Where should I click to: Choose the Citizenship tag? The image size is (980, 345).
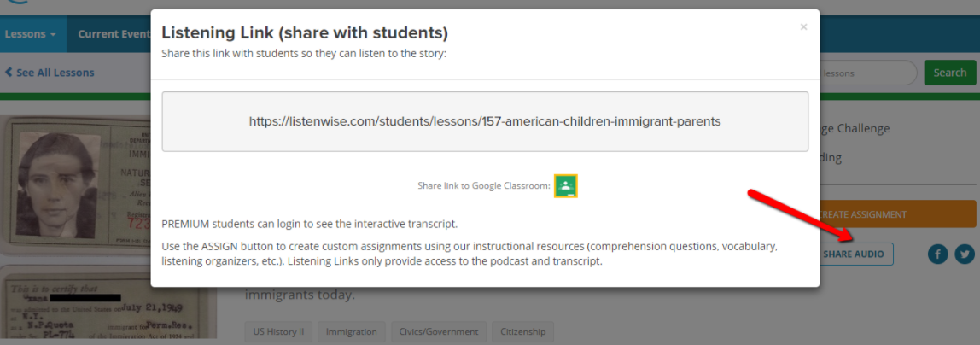pos(522,331)
